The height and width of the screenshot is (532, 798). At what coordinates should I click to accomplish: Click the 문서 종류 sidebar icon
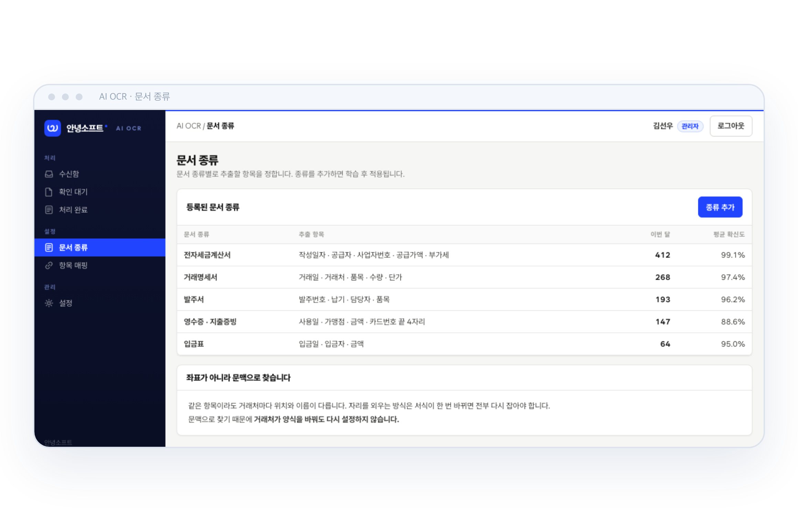pyautogui.click(x=49, y=247)
